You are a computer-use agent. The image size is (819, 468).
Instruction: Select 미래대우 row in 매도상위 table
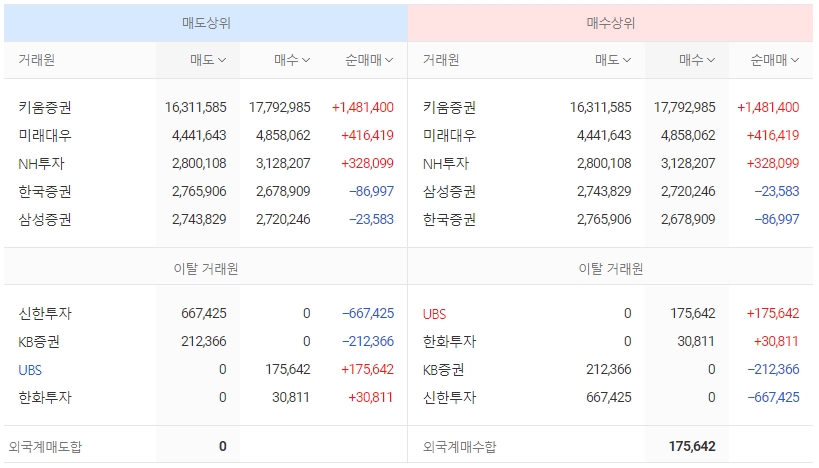point(206,136)
